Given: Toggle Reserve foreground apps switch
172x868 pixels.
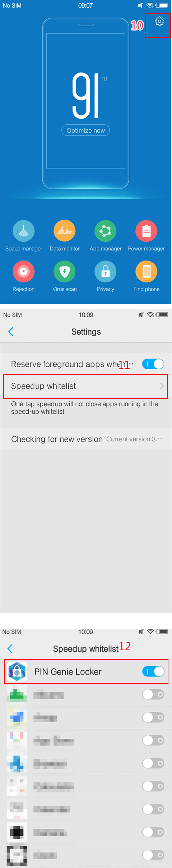Looking at the screenshot, I should tap(153, 364).
